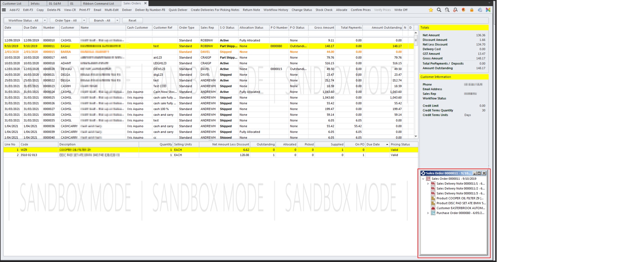Click the yellow star favorites icon
This screenshot has height=262, width=644.
[x=431, y=10]
